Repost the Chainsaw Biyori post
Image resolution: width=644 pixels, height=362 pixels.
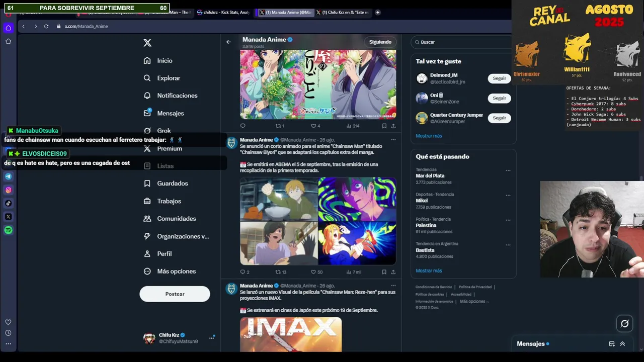(281, 272)
